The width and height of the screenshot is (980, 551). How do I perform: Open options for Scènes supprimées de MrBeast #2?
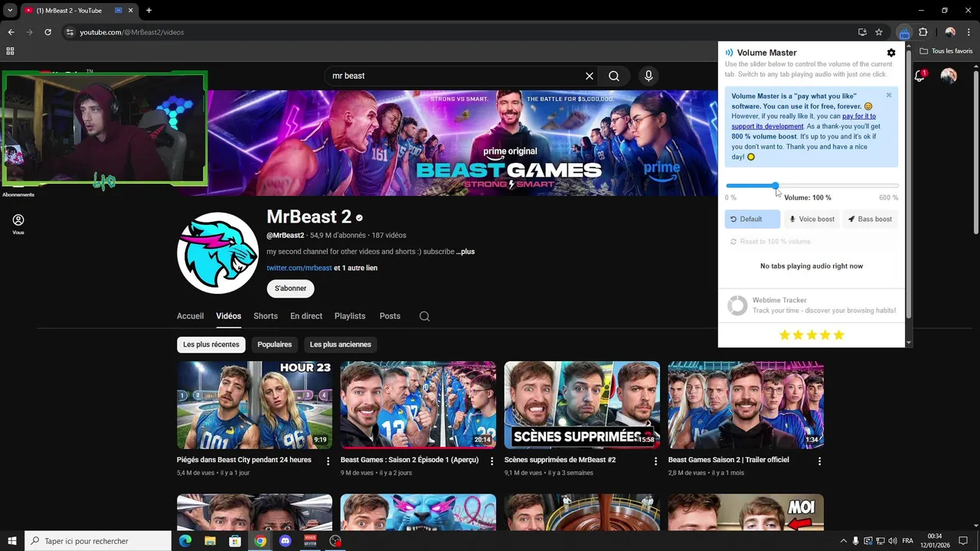[655, 461]
